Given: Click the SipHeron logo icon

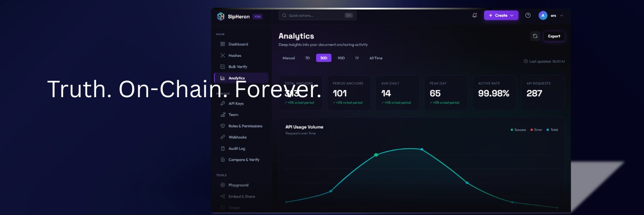Looking at the screenshot, I should click(221, 16).
